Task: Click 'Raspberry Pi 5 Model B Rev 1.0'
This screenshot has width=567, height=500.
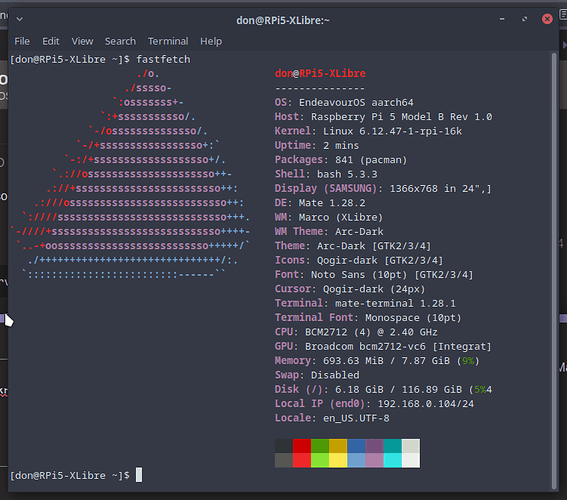Action: [402, 117]
